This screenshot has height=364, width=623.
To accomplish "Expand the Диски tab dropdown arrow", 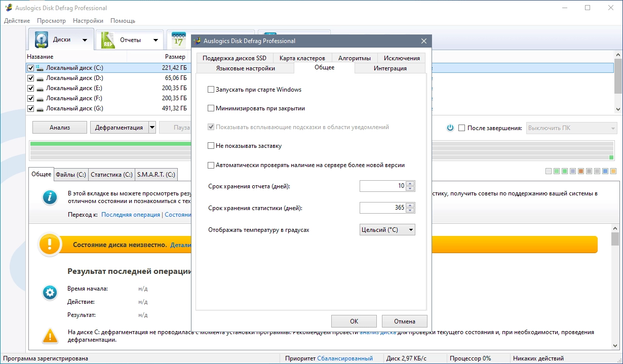I will [85, 40].
